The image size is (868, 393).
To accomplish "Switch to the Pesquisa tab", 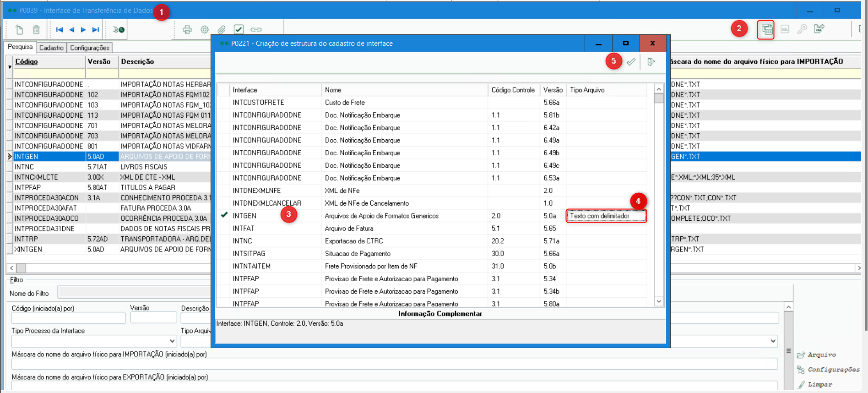I will 20,47.
